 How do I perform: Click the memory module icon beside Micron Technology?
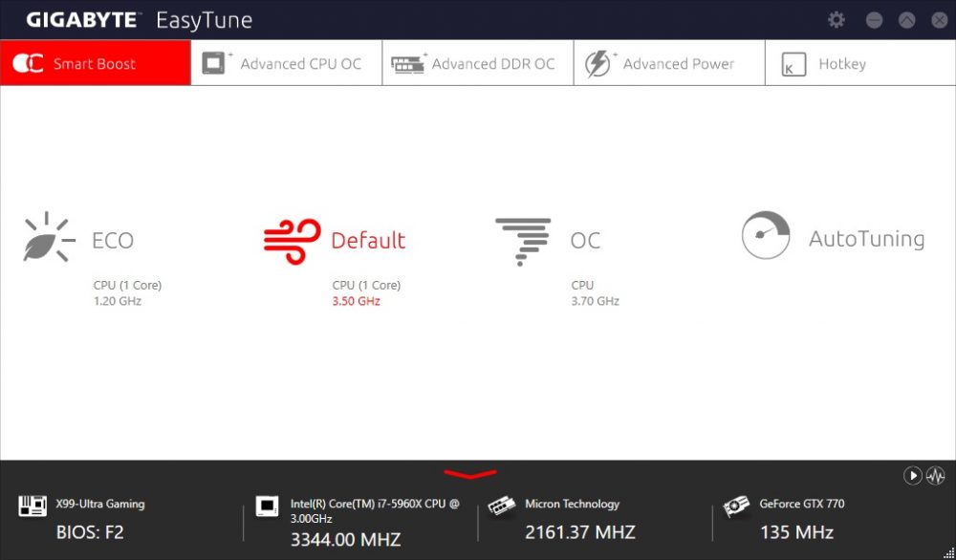(502, 507)
